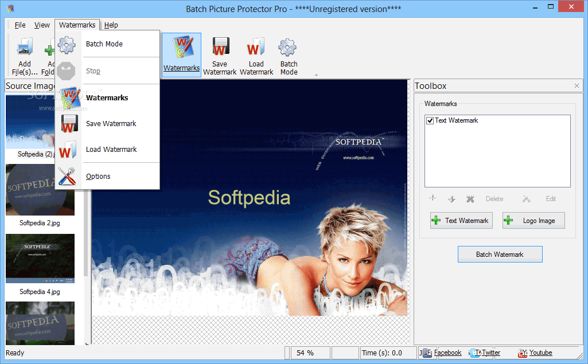The image size is (588, 364).
Task: Click the move watermark up icon
Action: pyautogui.click(x=433, y=198)
